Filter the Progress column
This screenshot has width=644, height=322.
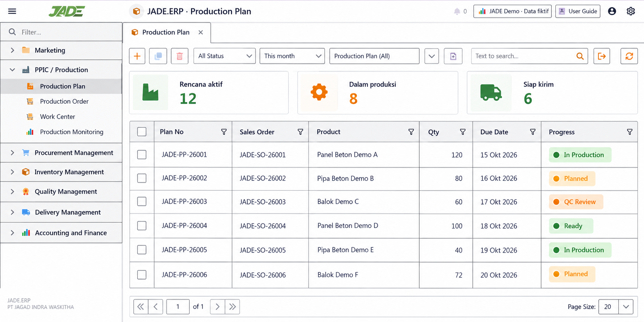tap(630, 132)
